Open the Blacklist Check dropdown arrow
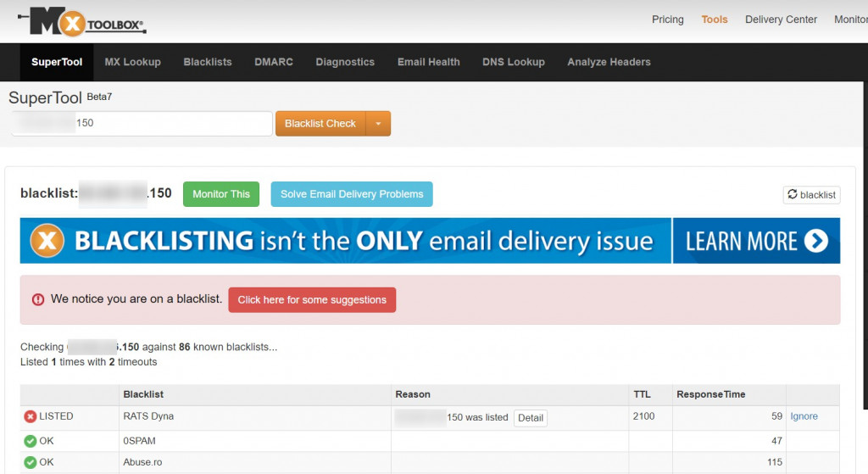Screen dimensions: 868x474 tap(379, 124)
